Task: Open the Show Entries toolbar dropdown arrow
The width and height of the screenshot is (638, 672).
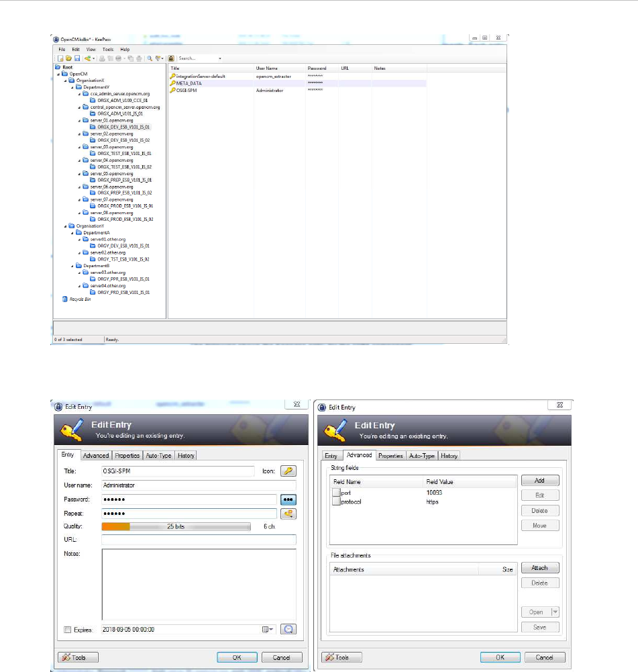Action: click(x=162, y=58)
